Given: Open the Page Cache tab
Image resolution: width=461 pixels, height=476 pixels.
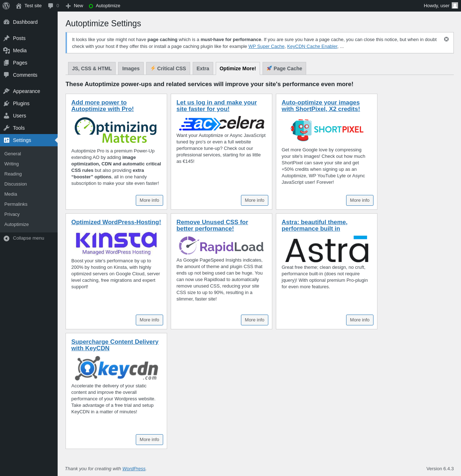Looking at the screenshot, I should pyautogui.click(x=284, y=68).
